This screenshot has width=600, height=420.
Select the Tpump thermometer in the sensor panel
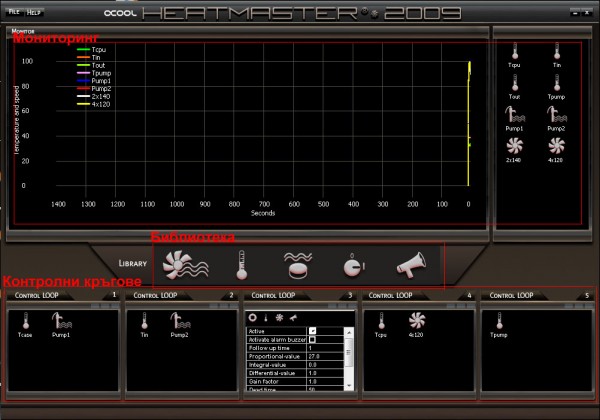click(x=557, y=83)
